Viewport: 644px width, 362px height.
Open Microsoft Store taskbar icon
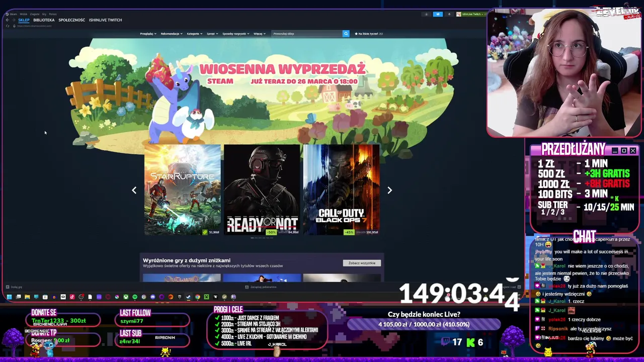coord(45,297)
